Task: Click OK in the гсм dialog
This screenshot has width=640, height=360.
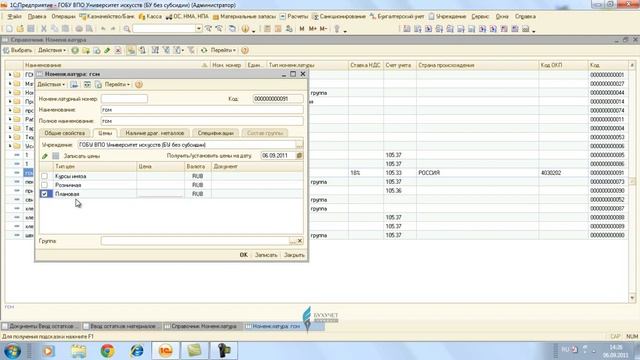Action: click(x=244, y=255)
